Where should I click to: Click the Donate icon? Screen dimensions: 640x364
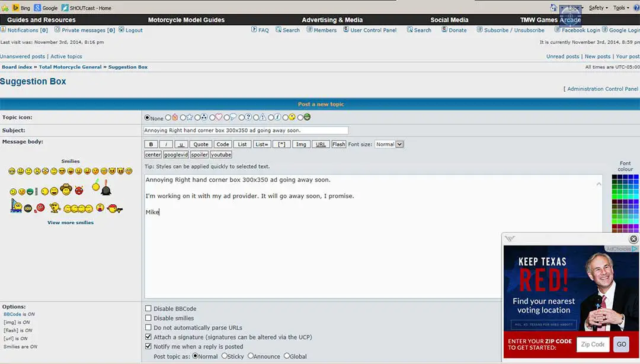pyautogui.click(x=444, y=30)
